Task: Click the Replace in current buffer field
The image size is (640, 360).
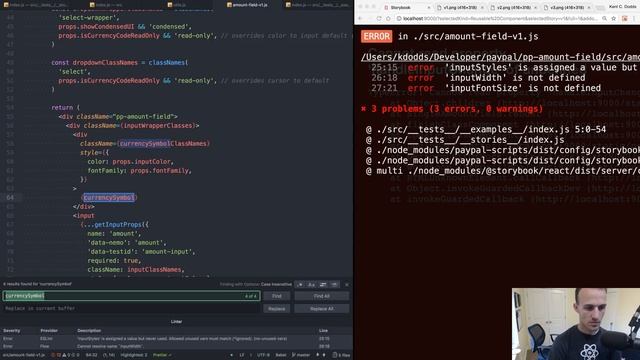Action: pyautogui.click(x=131, y=309)
